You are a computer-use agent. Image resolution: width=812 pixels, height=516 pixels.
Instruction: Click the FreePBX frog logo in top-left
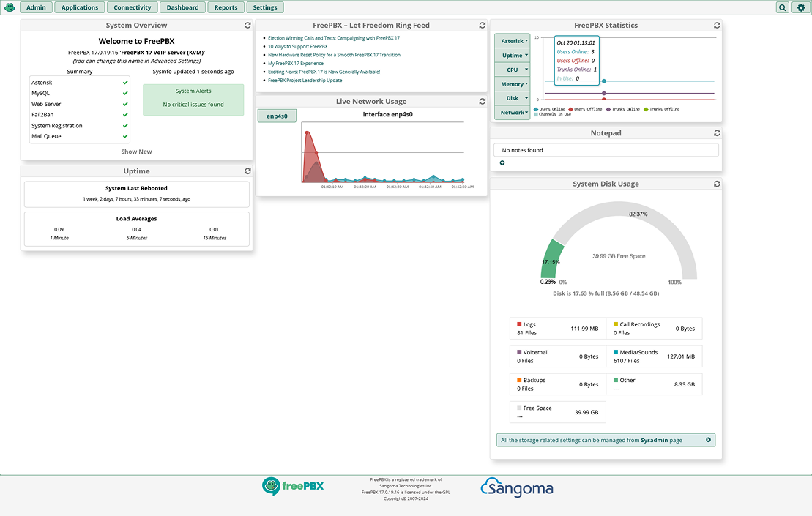8,7
